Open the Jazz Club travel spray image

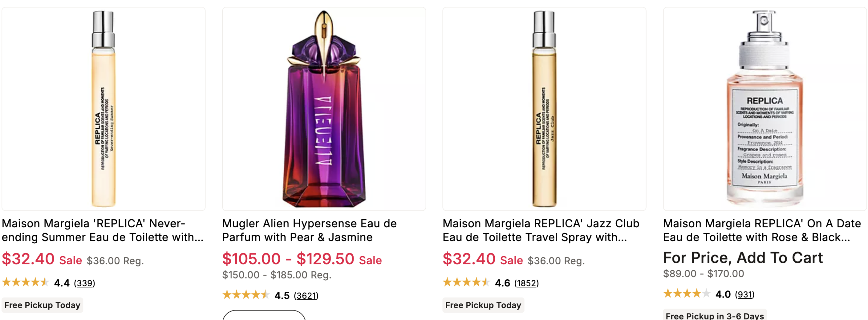pyautogui.click(x=544, y=109)
